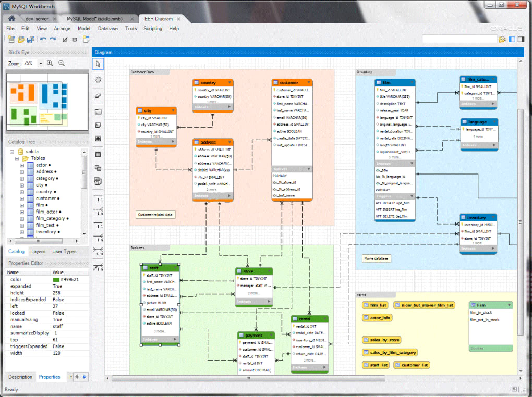532x397 pixels.
Task: Select the hand pan tool
Action: pyautogui.click(x=98, y=80)
